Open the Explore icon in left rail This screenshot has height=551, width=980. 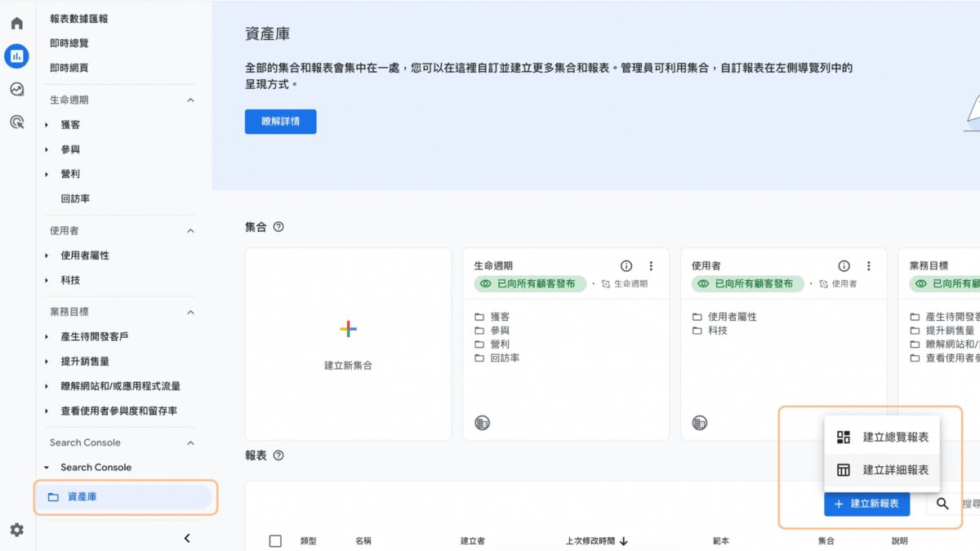point(16,89)
